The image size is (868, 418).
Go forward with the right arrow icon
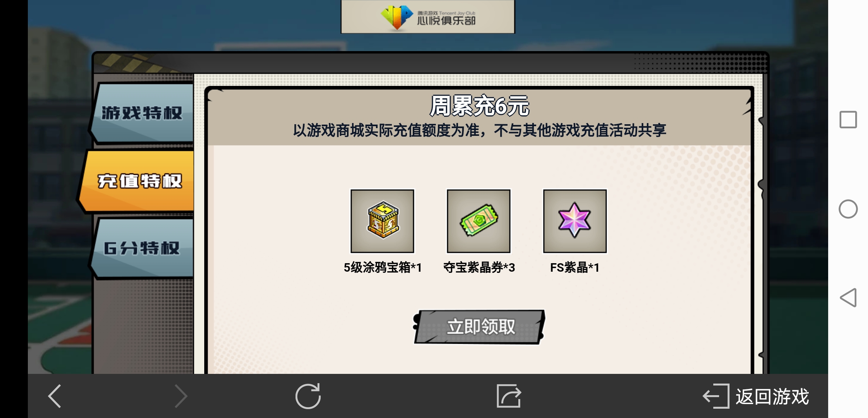tap(181, 396)
